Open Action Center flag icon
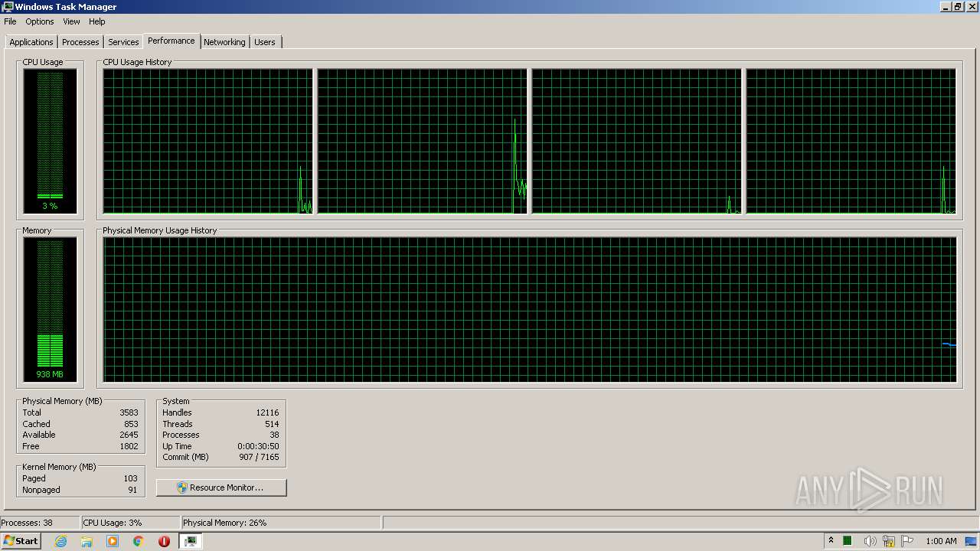Screen dimensions: 980x551 coord(908,541)
